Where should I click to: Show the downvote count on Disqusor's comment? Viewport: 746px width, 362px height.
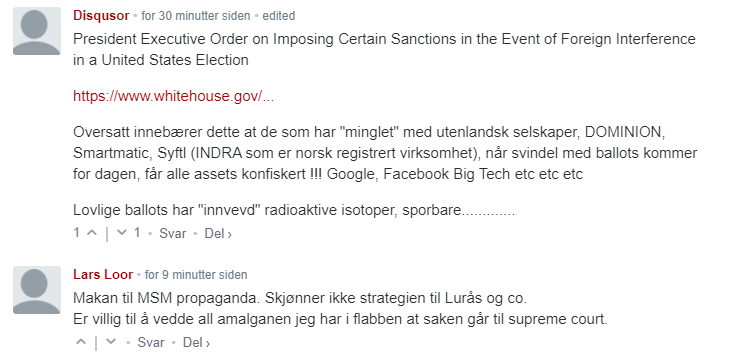(137, 233)
